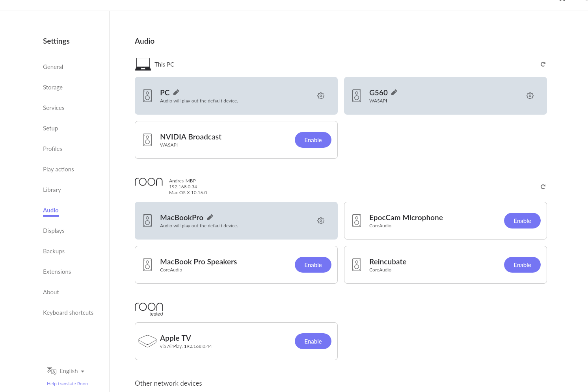Image resolution: width=588 pixels, height=392 pixels.
Task: Click Reincubate speaker icon
Action: click(x=357, y=265)
